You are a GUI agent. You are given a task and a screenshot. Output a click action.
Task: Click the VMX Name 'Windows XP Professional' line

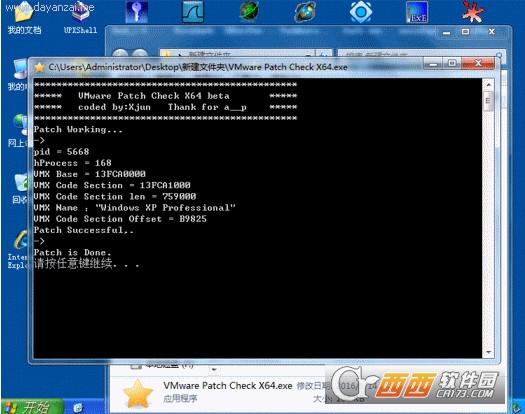click(135, 208)
